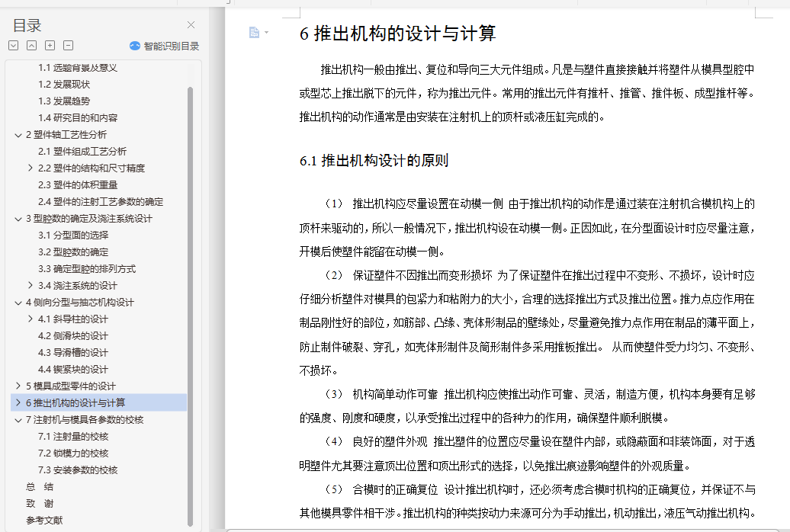Go to 4.2 侧滑块的设计
The image size is (790, 532).
73,335
